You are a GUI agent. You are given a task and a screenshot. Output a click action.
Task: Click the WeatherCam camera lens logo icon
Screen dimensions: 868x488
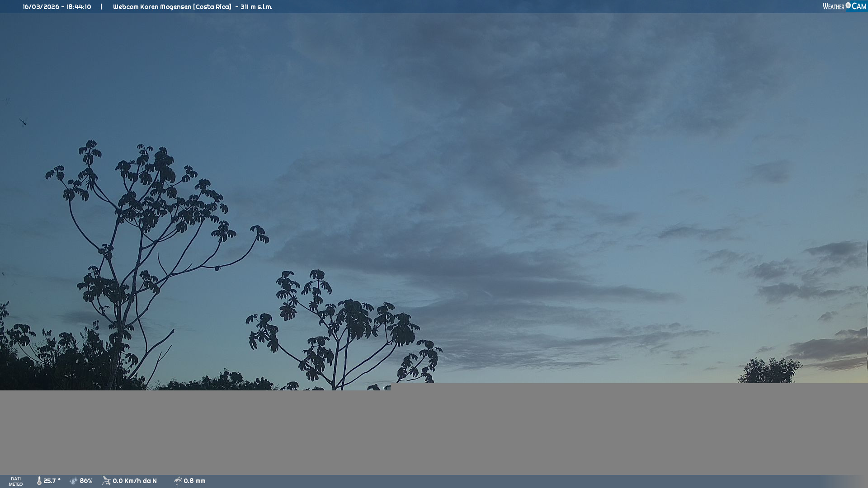pos(848,5)
